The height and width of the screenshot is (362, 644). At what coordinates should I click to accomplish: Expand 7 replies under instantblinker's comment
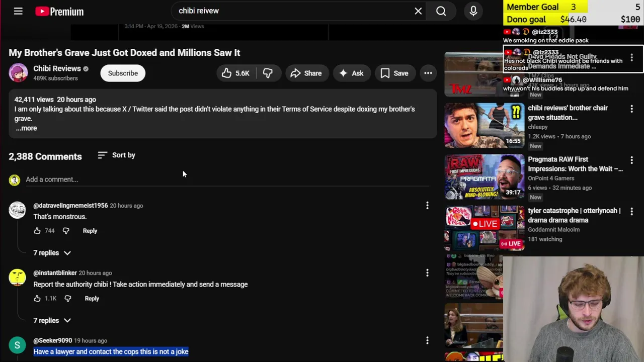click(x=52, y=320)
